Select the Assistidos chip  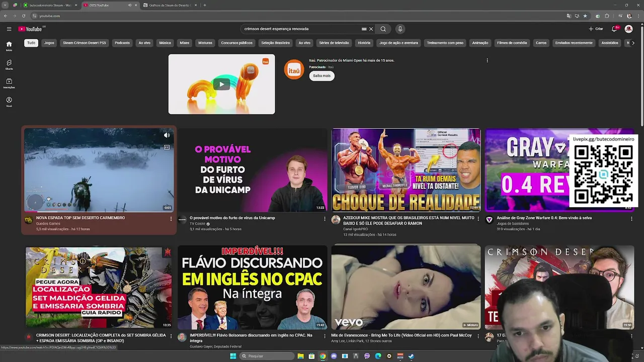point(610,43)
